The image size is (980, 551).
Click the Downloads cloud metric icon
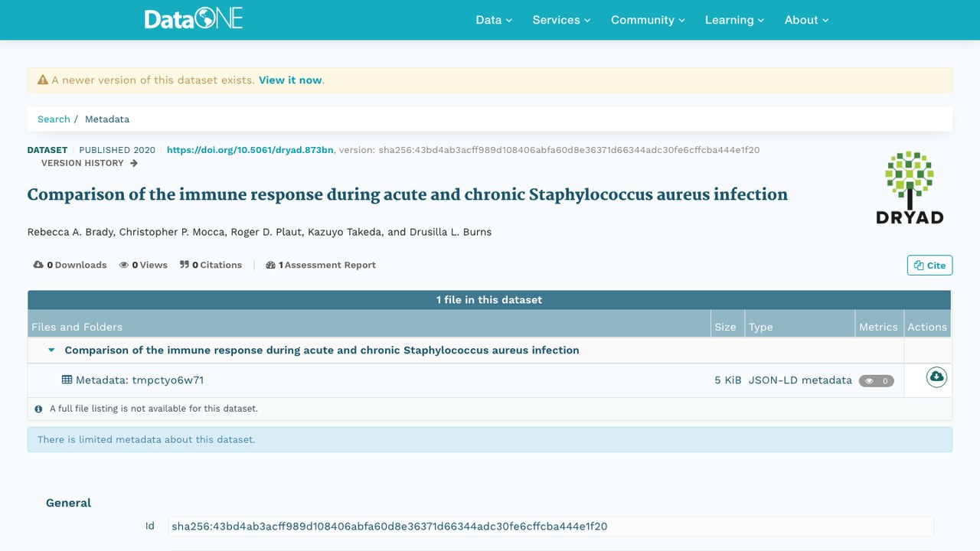pos(38,265)
